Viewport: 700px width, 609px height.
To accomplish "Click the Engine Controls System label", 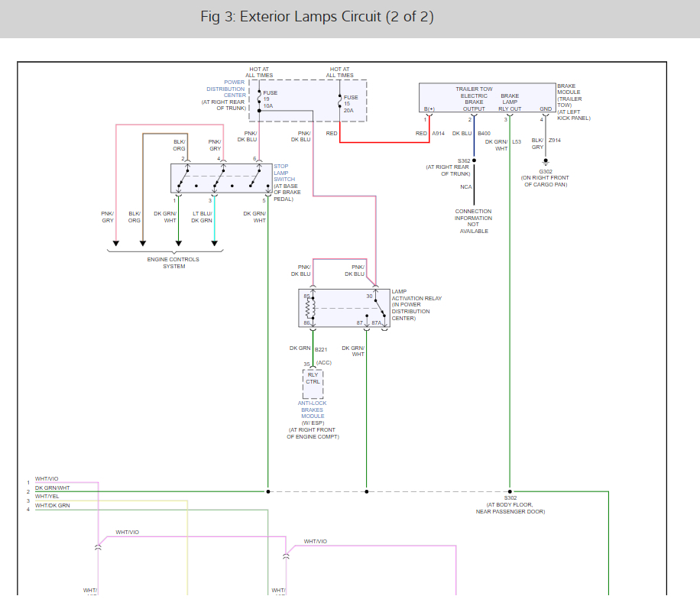I will 173,263.
